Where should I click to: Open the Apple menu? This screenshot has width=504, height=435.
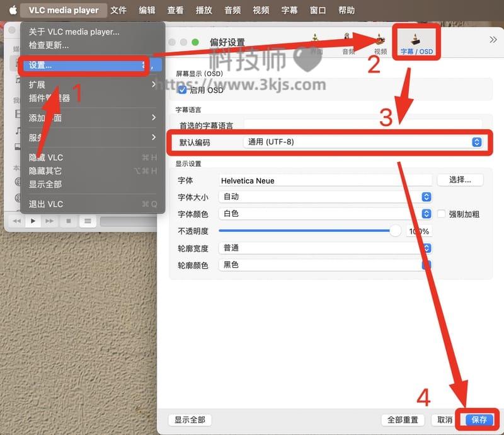(13, 10)
